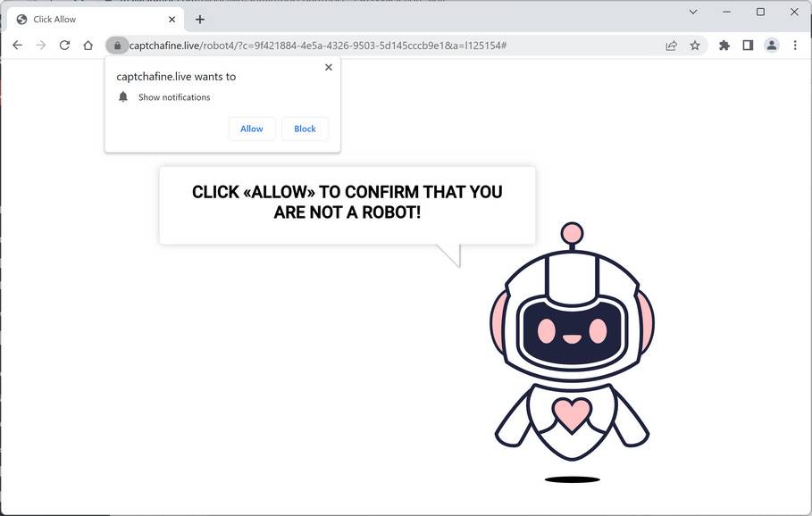
Task: Dismiss the notification dialog with its X
Action: coord(328,66)
